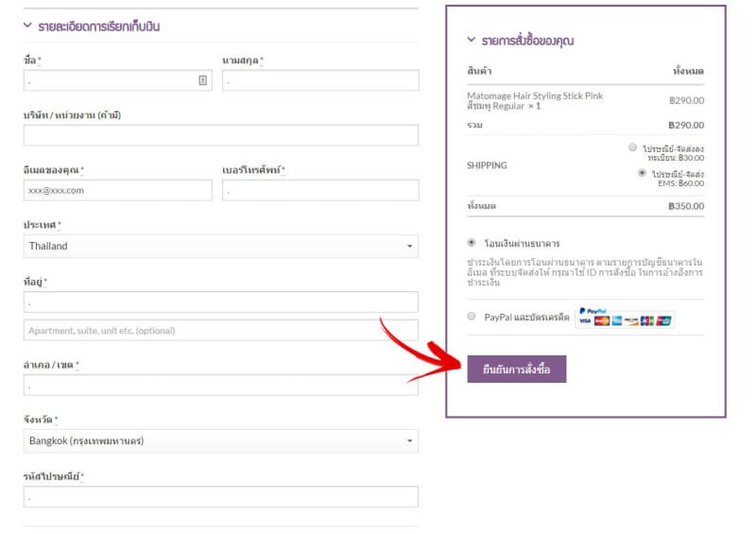
Task: Click the Matomage Hair Styling Stick product name
Action: click(534, 96)
